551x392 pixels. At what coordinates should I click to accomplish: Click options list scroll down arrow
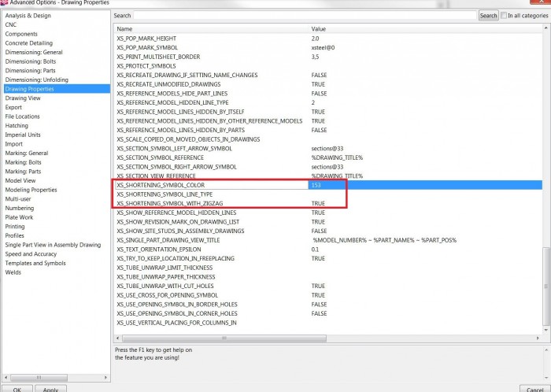[546, 330]
